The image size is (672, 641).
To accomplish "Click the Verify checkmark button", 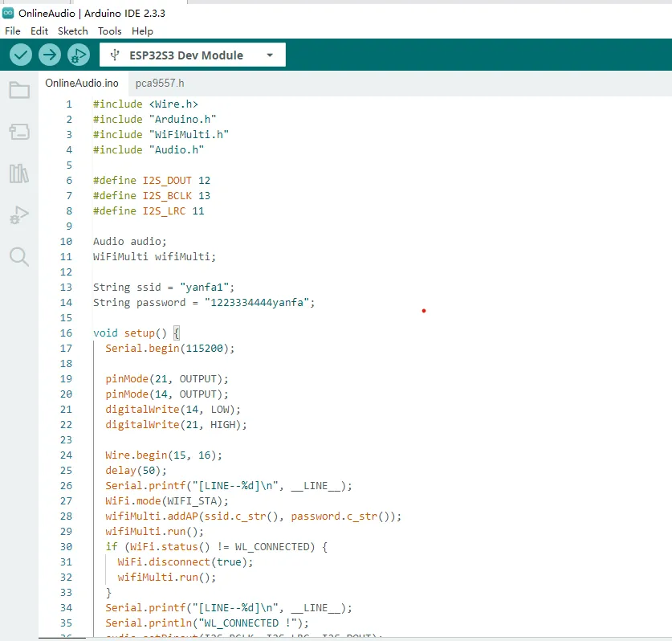I will pyautogui.click(x=21, y=55).
